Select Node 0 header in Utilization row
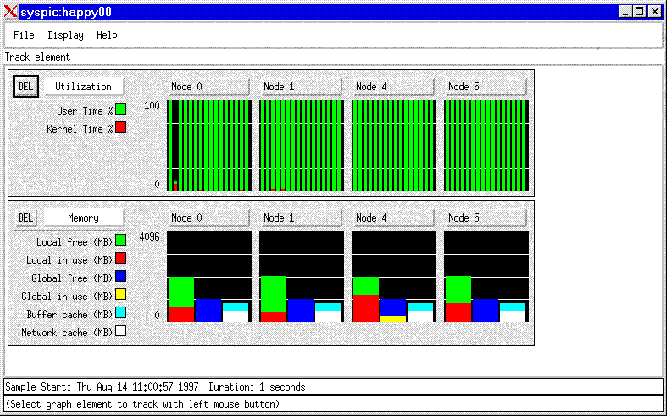 click(208, 87)
